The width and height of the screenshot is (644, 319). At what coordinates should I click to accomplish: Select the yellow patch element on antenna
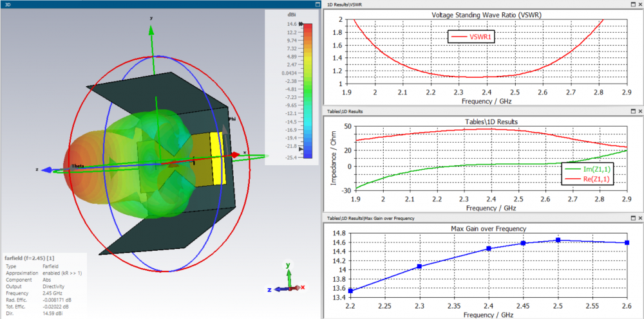(216, 158)
